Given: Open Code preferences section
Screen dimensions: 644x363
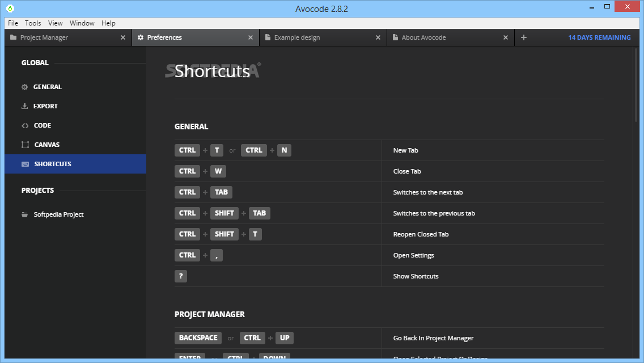Looking at the screenshot, I should [75, 125].
